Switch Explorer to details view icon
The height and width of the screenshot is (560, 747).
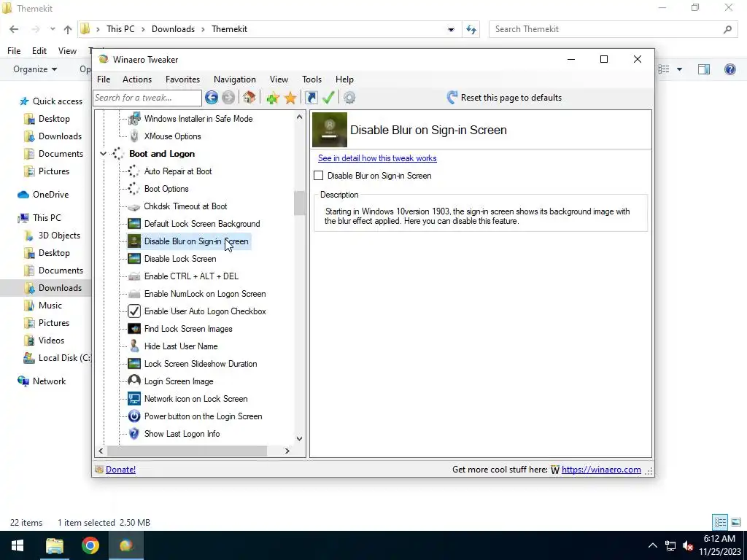point(720,522)
